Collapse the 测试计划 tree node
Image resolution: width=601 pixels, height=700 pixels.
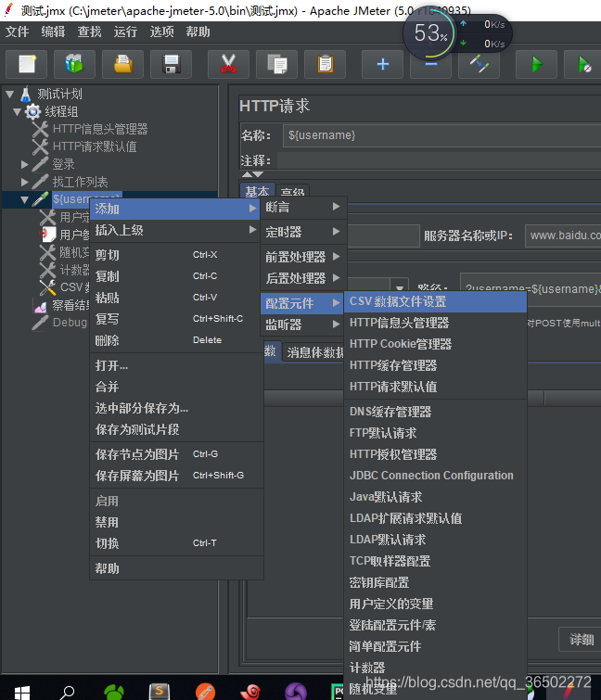click(x=10, y=95)
